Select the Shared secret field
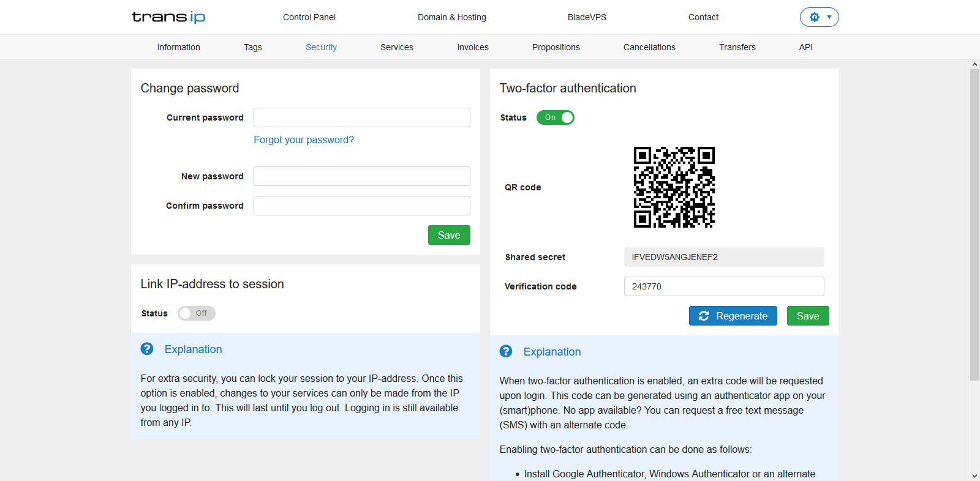The width and height of the screenshot is (980, 481). [x=724, y=257]
